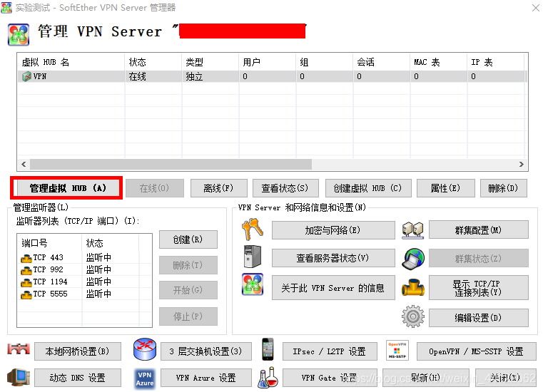Click the TCP 443 listener icon
Image resolution: width=543 pixels, height=392 pixels.
26,258
